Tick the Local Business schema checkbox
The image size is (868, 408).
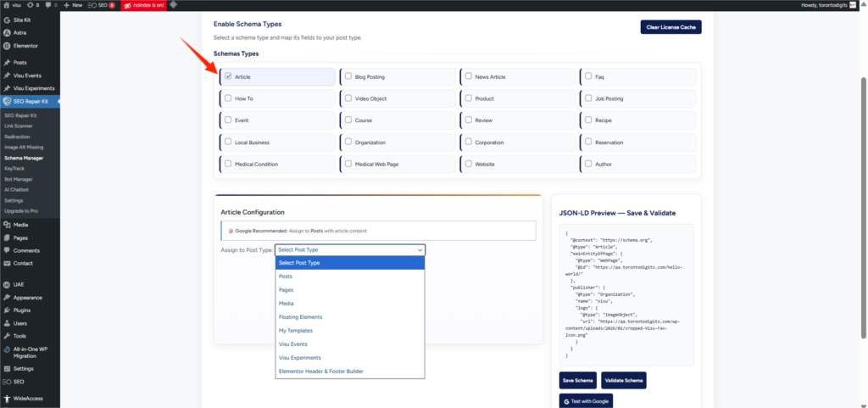coord(228,143)
